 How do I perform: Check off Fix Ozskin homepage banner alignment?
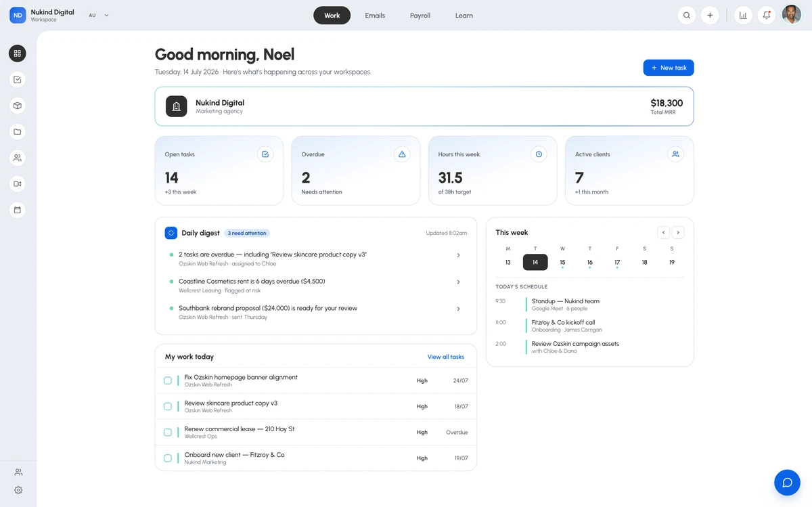[168, 380]
